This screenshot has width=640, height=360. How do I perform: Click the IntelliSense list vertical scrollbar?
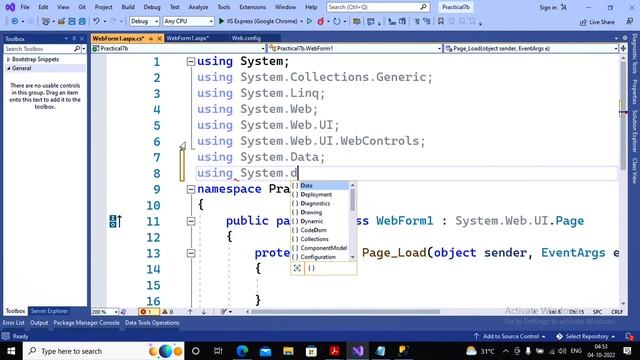point(353,221)
